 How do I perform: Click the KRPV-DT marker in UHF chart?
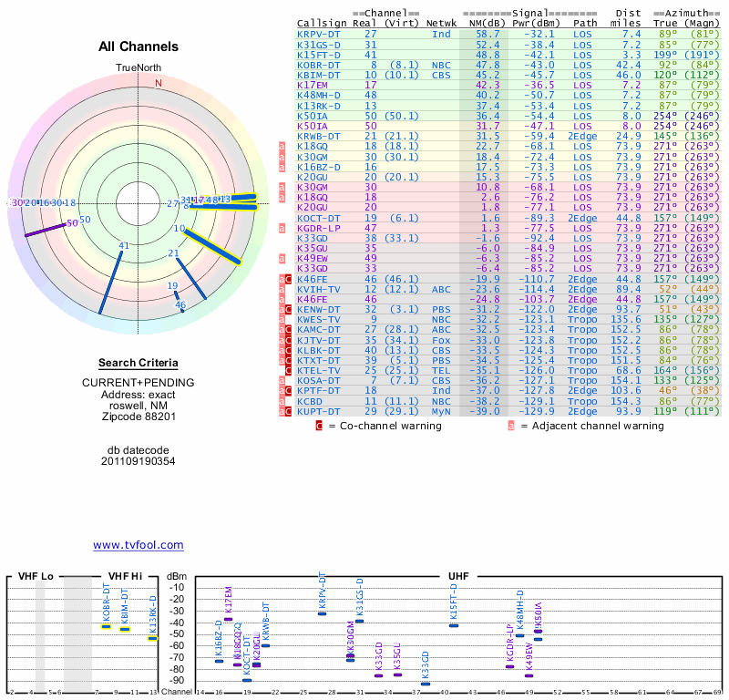point(323,613)
